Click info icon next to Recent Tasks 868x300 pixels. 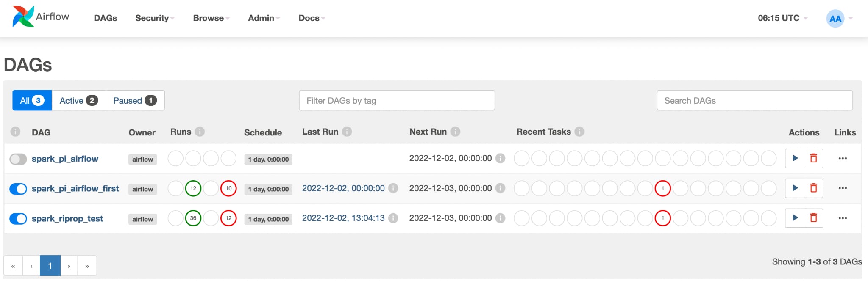pyautogui.click(x=579, y=132)
